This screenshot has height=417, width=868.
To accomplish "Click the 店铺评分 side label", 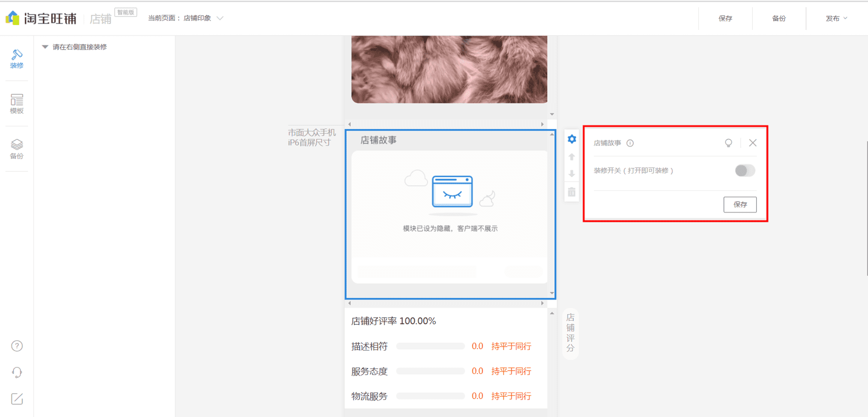I will click(x=570, y=332).
